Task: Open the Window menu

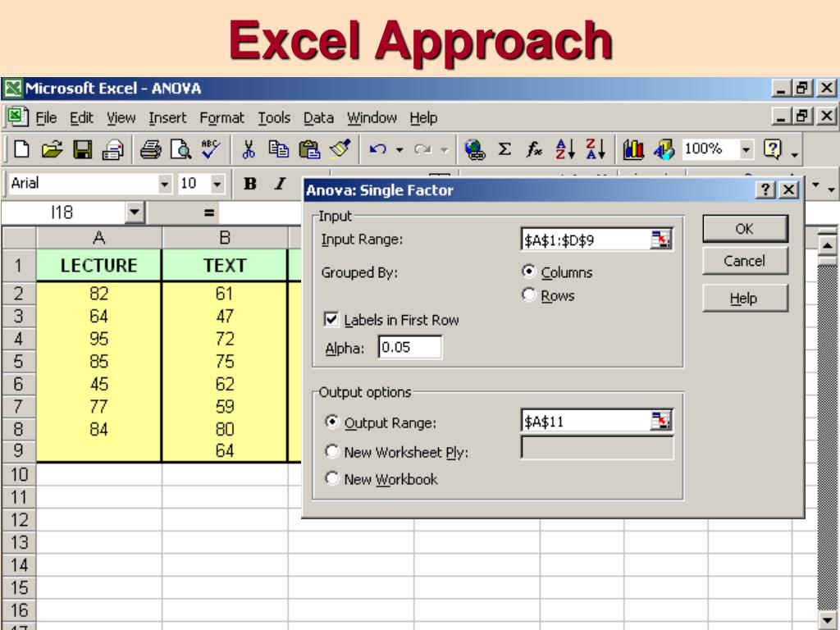Action: point(372,118)
